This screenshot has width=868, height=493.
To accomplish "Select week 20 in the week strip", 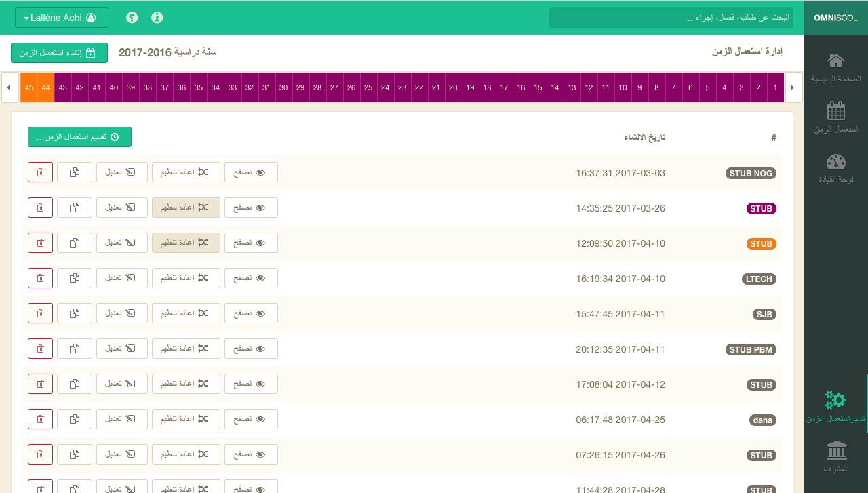I will click(453, 88).
